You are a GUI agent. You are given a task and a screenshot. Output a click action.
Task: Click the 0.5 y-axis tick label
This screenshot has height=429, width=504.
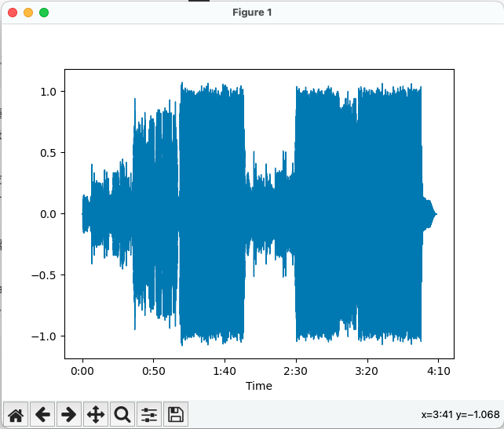tap(48, 153)
